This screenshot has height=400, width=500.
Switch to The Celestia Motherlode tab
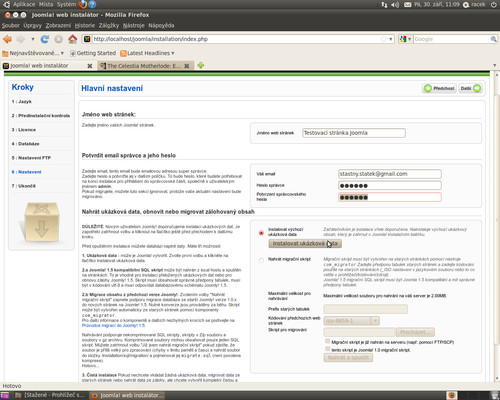point(144,66)
